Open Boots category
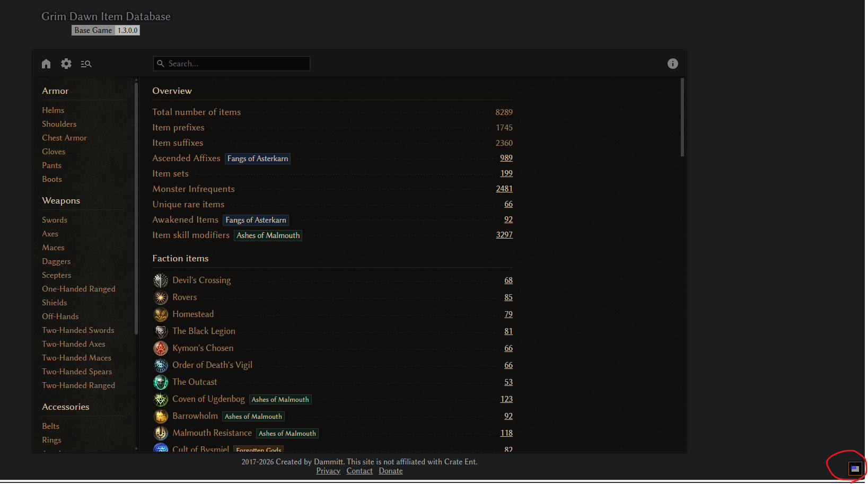 (x=52, y=179)
